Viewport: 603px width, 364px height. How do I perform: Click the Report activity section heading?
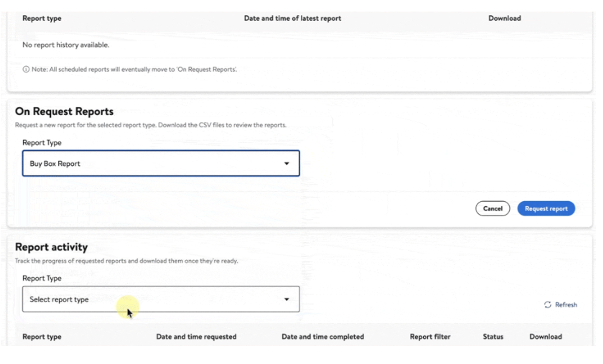click(51, 247)
